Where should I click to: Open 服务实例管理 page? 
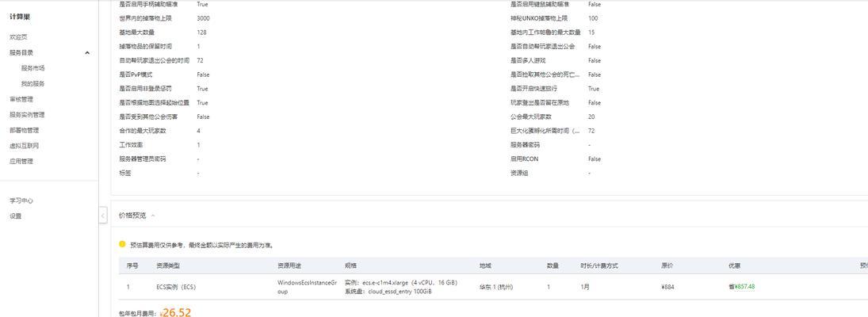point(27,115)
